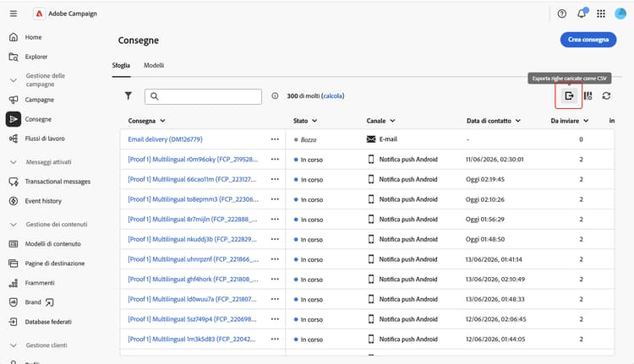The height and width of the screenshot is (364, 634).
Task: Click the calcola link
Action: [x=333, y=96]
